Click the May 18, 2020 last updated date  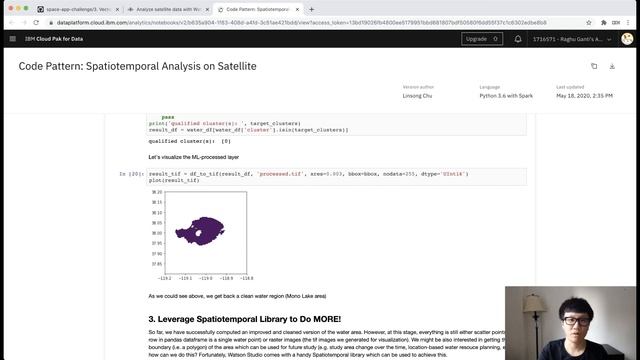(x=584, y=96)
